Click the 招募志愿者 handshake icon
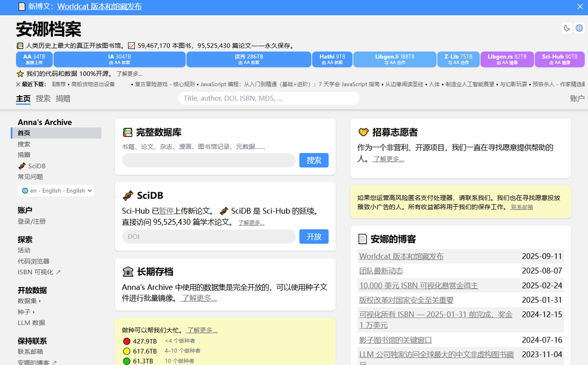The image size is (588, 365). 364,132
